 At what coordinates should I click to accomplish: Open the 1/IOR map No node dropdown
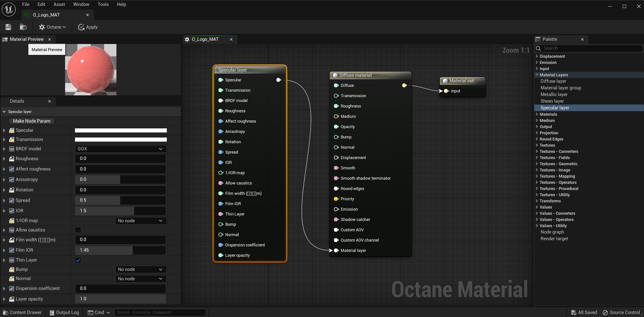point(141,221)
